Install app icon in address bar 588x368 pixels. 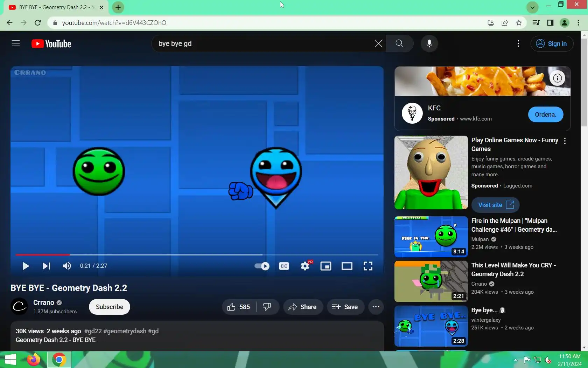[490, 23]
